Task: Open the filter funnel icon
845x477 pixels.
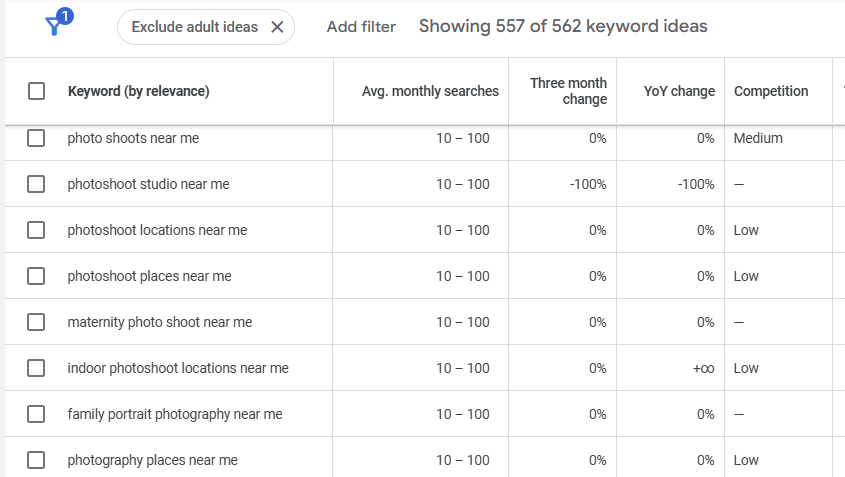Action: (x=57, y=26)
